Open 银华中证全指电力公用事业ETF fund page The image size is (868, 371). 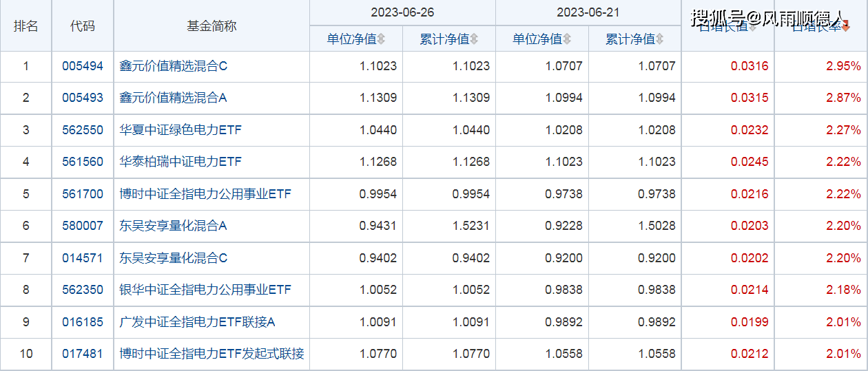(x=205, y=290)
